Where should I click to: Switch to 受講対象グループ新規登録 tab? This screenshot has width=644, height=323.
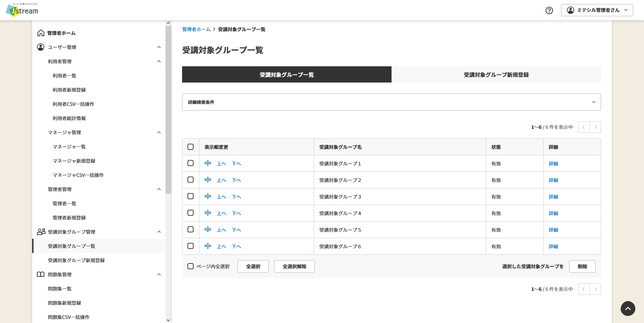click(496, 74)
